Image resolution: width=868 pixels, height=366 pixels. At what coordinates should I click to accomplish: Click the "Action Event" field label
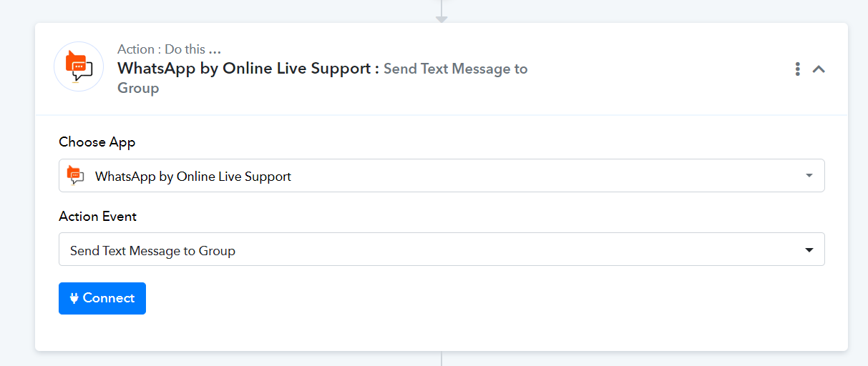point(97,216)
